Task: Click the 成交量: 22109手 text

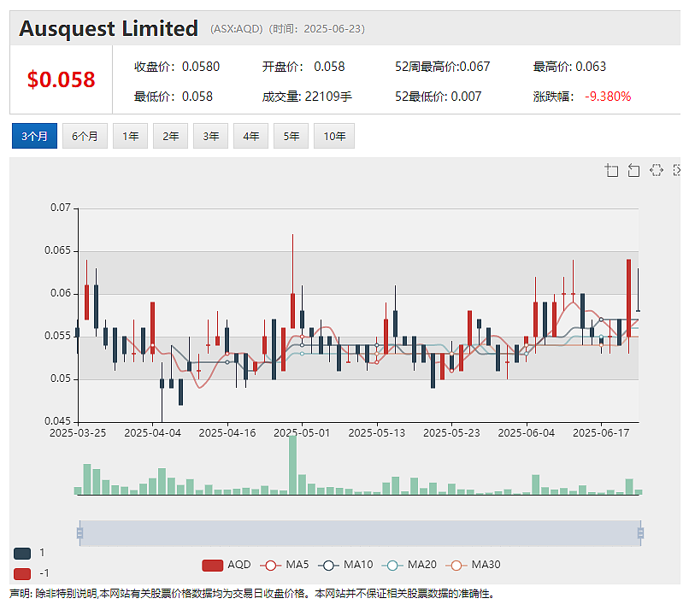Action: tap(307, 97)
